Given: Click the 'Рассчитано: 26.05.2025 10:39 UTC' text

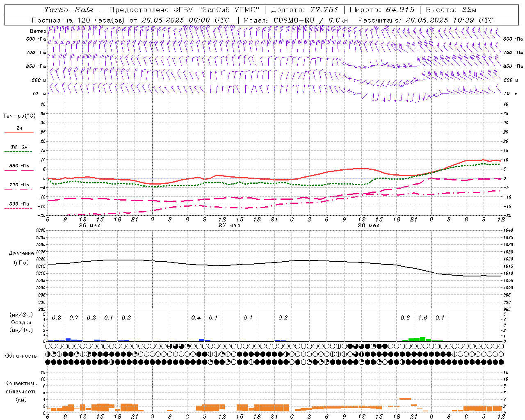Looking at the screenshot, I should click(426, 20).
